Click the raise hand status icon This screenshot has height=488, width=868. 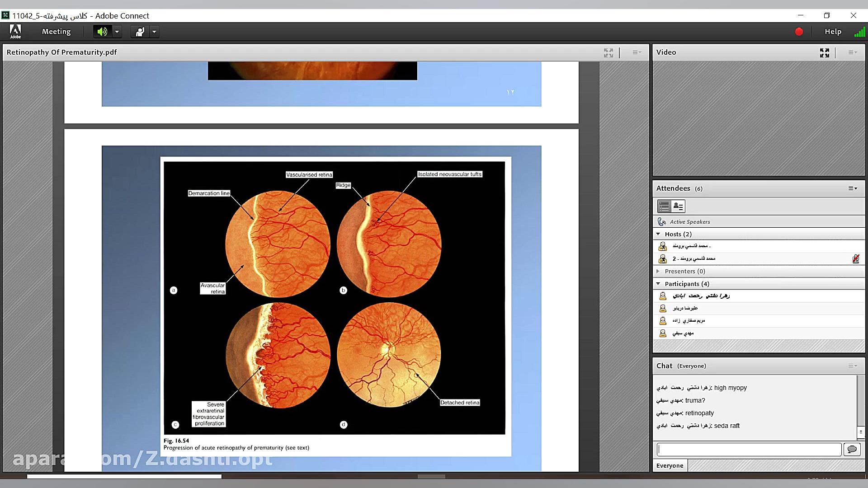click(x=140, y=32)
